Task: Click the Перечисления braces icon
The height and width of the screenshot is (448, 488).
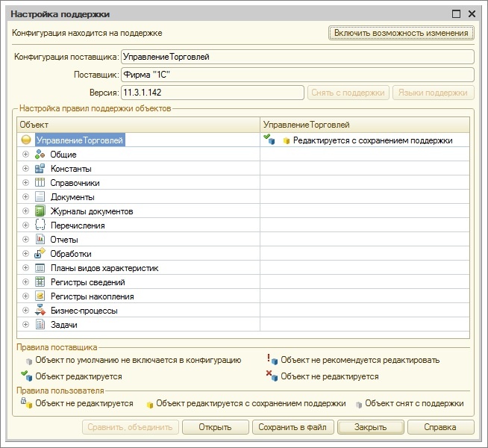Action: pos(40,225)
